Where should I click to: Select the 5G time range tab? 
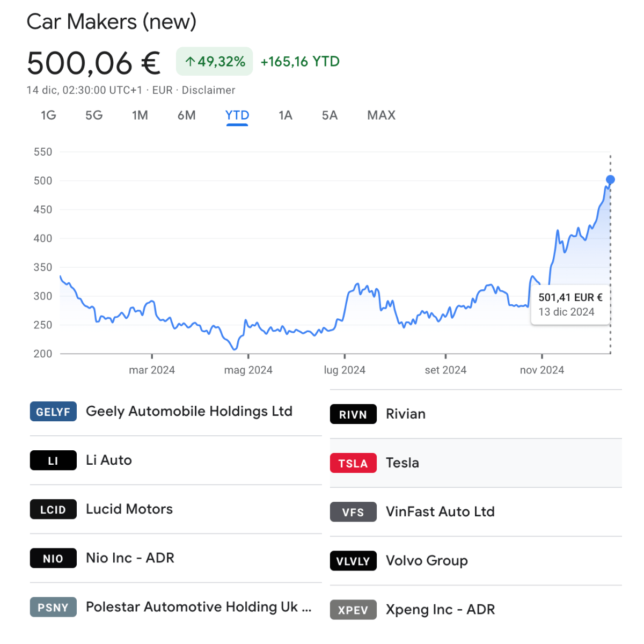pyautogui.click(x=94, y=115)
